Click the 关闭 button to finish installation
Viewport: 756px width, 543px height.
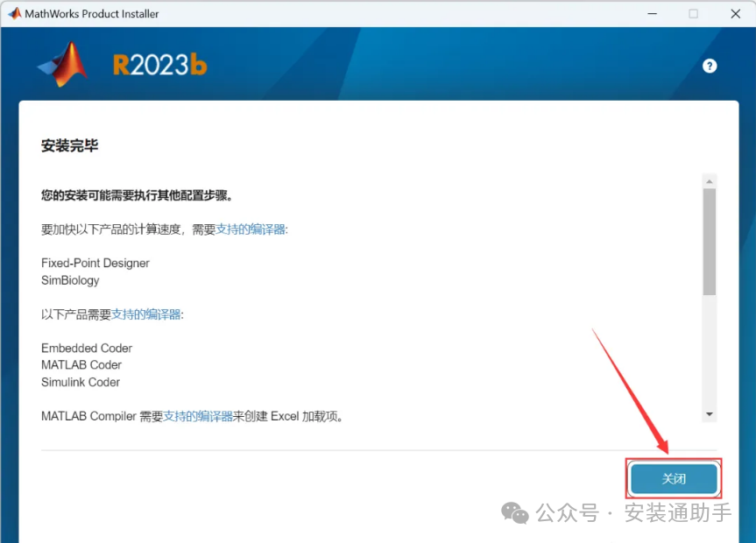coord(674,478)
